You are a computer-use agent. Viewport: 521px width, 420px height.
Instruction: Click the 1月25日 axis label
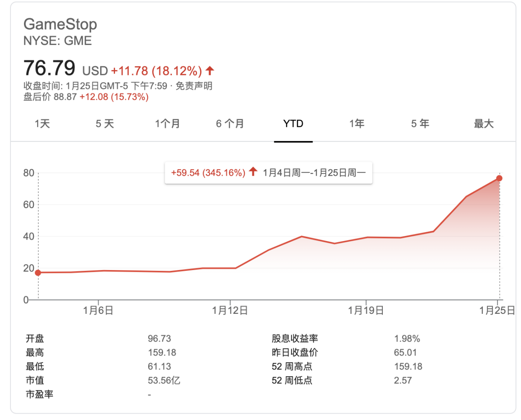pos(497,310)
